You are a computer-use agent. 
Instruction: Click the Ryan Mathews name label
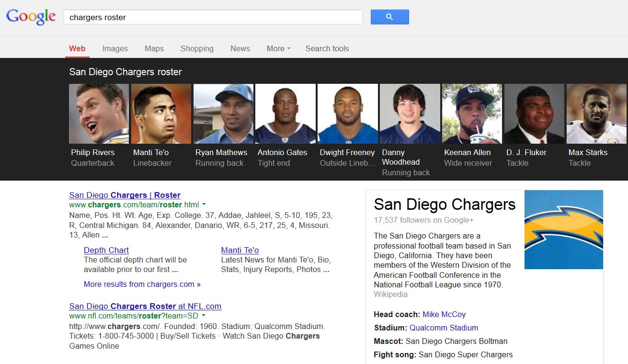pos(221,152)
